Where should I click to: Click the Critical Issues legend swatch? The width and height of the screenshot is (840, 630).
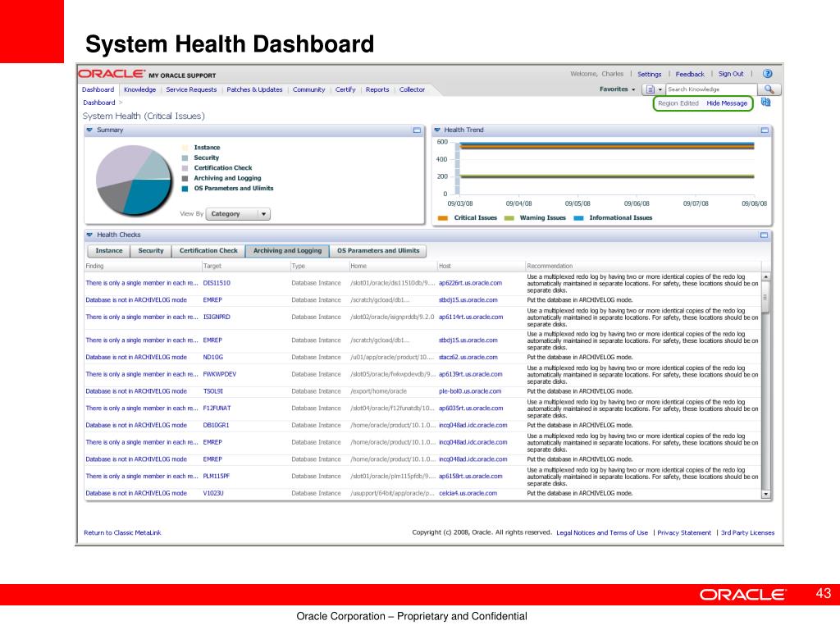point(442,218)
